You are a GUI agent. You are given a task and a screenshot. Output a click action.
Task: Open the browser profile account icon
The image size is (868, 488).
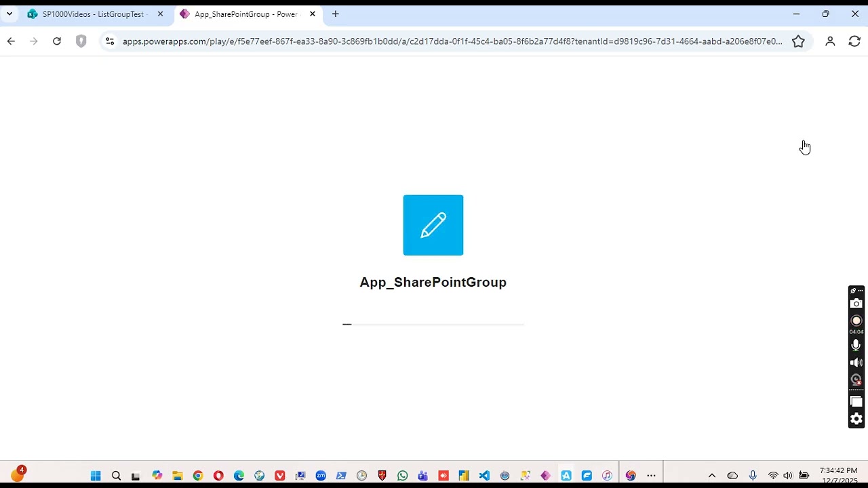(830, 41)
